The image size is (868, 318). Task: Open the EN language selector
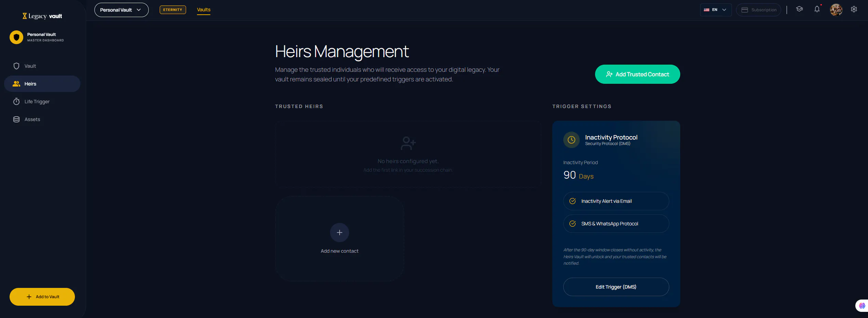(715, 10)
